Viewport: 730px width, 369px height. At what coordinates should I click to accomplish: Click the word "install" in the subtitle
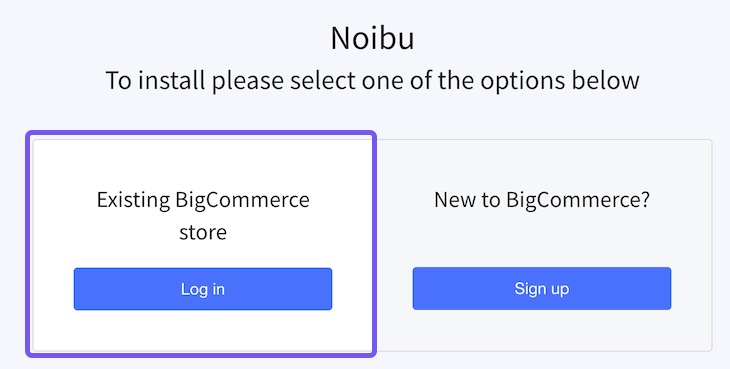(172, 80)
